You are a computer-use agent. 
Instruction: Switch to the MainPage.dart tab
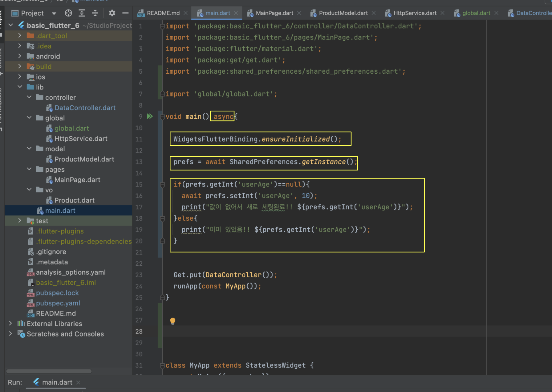274,13
